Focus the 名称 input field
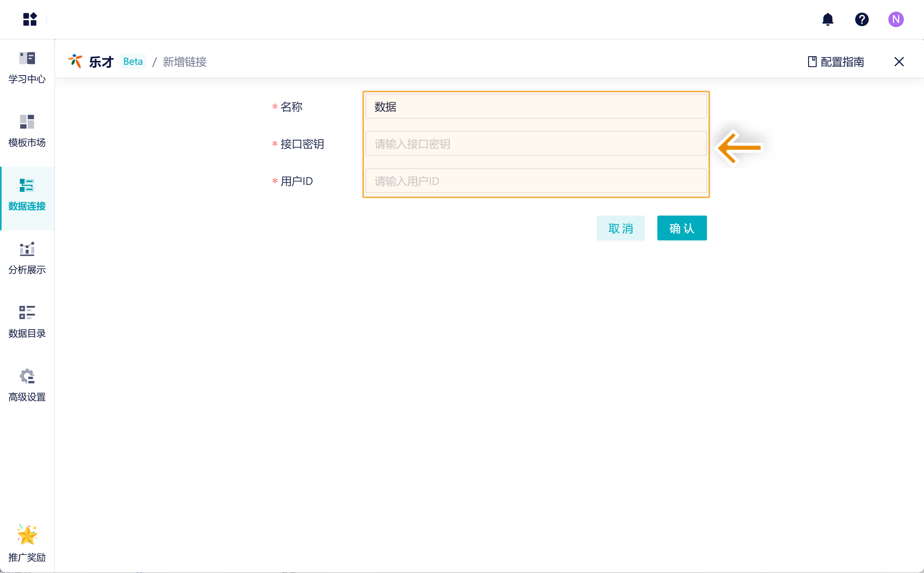Viewport: 924px width, 573px height. pyautogui.click(x=536, y=107)
